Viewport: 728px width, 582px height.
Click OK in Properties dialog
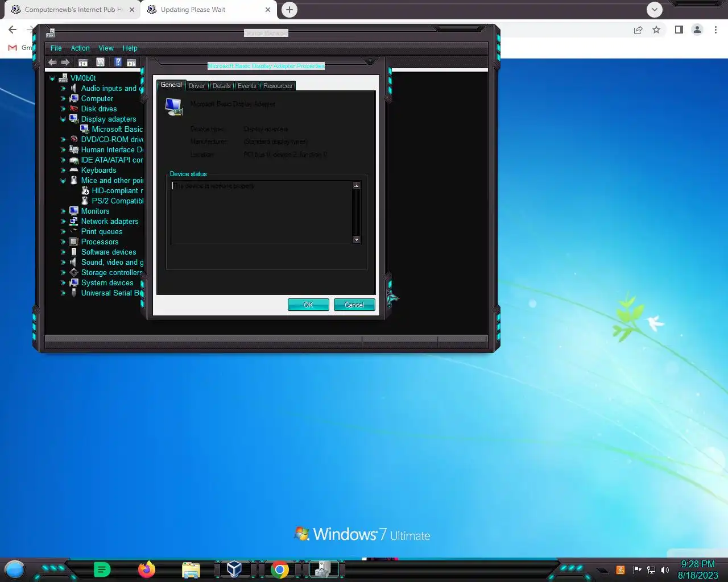[x=308, y=305]
